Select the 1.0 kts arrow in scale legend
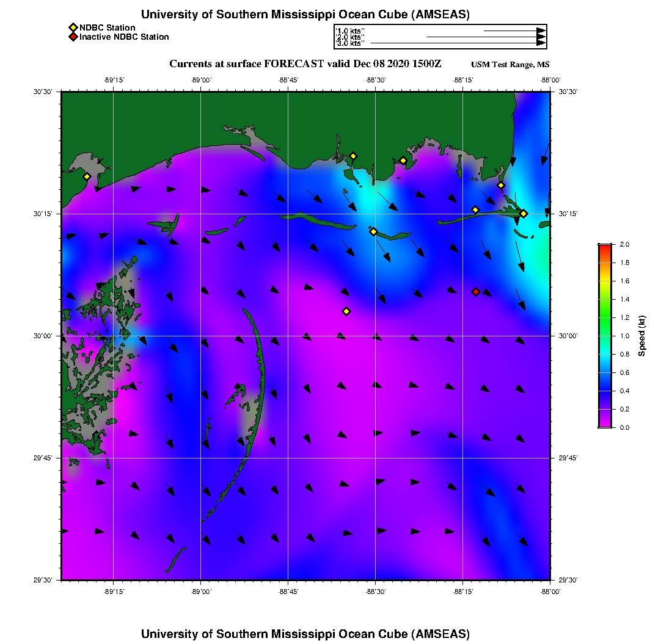 coord(513,30)
